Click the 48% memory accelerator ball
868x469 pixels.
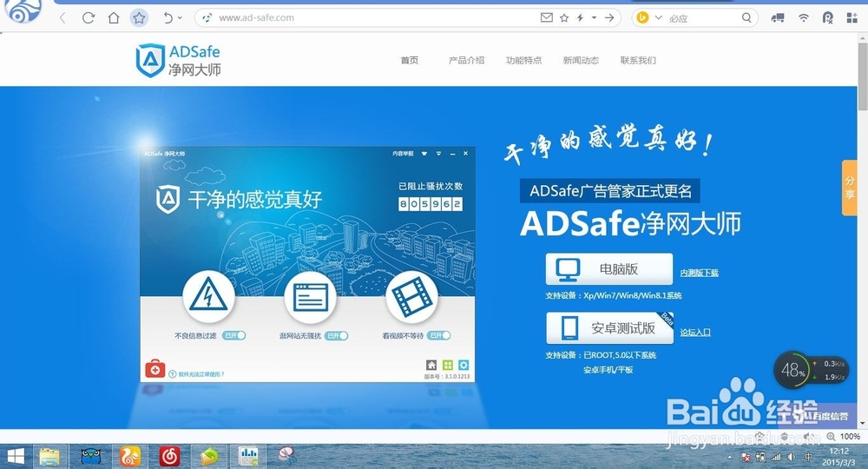[x=792, y=370]
